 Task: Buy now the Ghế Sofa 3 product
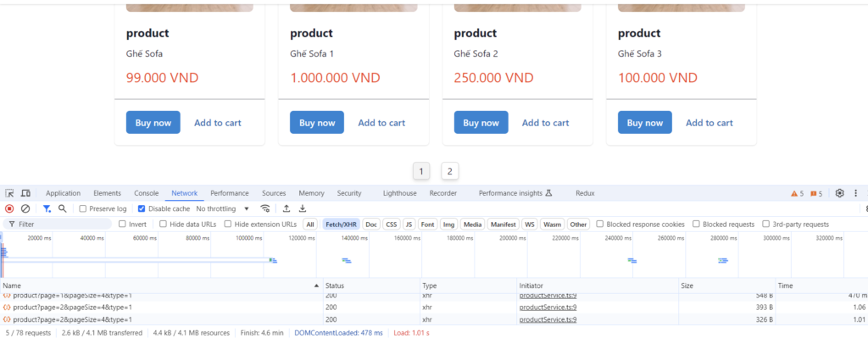click(x=645, y=123)
